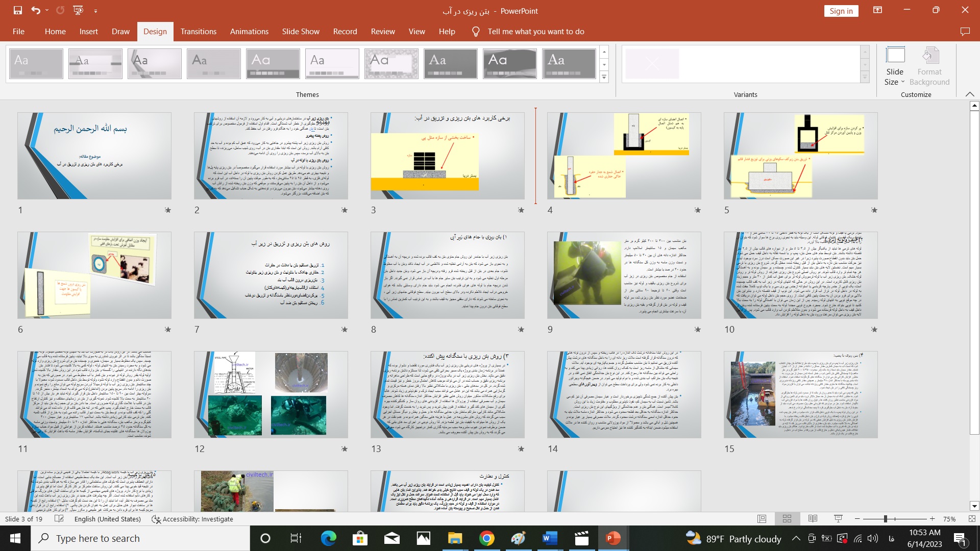Image resolution: width=980 pixels, height=551 pixels.
Task: Open Ribbon Display Options icon
Action: pyautogui.click(x=877, y=10)
